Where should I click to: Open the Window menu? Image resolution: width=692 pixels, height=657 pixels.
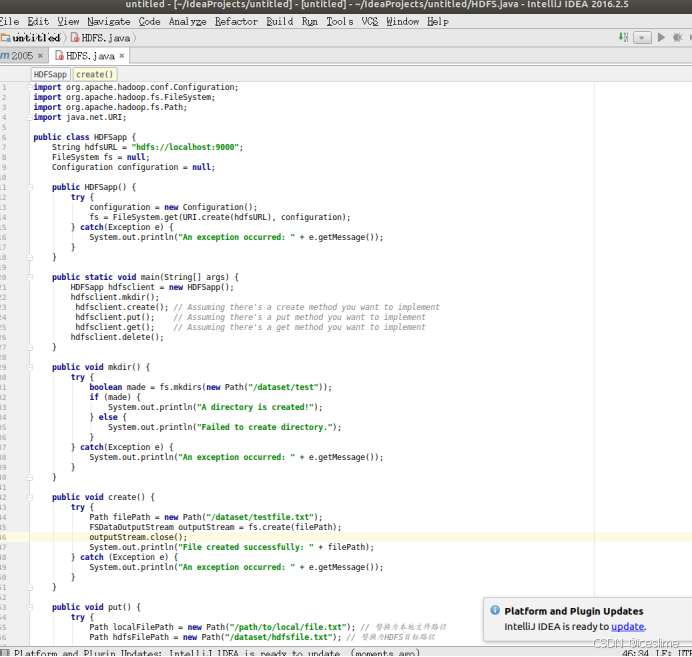coord(402,21)
